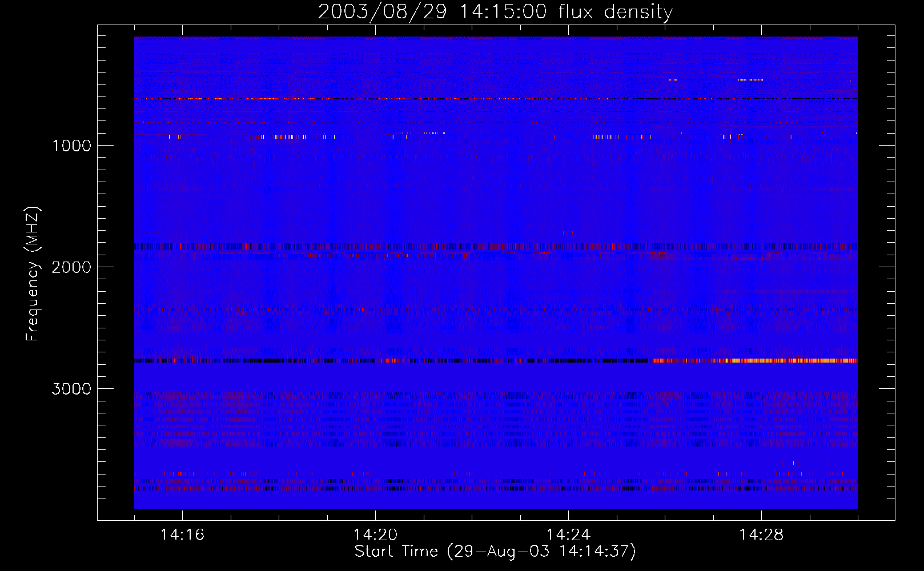Click the plot title '2003/08/29 14:15:00 flux density'
Image resolution: width=924 pixels, height=571 pixels.
495,11
